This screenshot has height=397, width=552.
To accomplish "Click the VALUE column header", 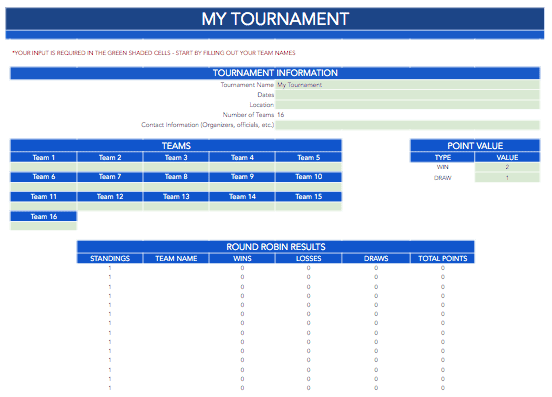I will [507, 157].
